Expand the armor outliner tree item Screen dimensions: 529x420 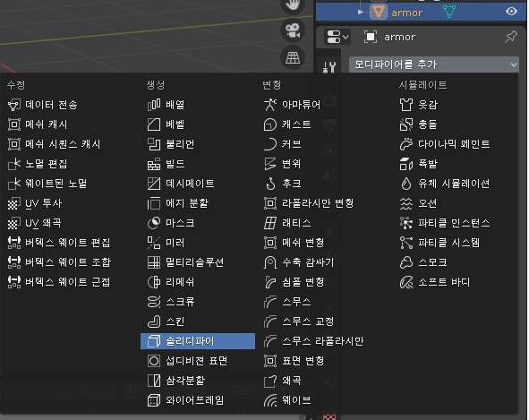361,13
